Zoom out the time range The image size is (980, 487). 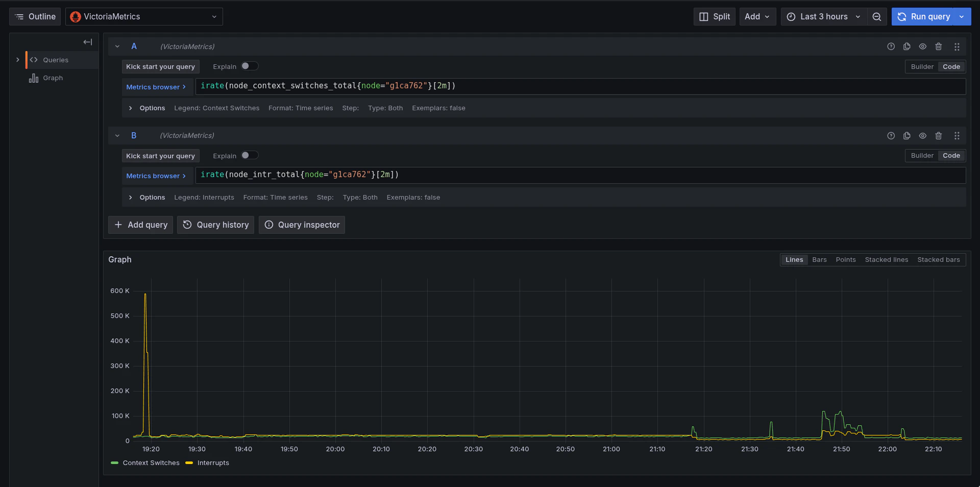click(877, 16)
